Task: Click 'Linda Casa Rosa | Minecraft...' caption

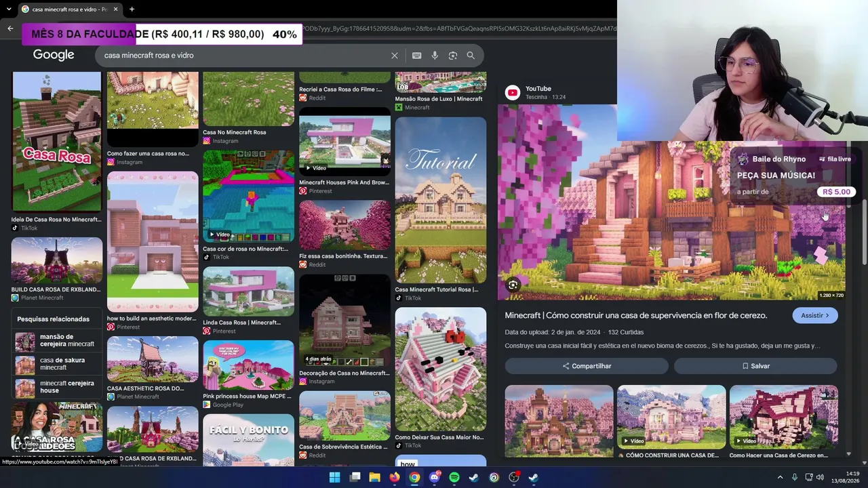Action: pyautogui.click(x=241, y=323)
